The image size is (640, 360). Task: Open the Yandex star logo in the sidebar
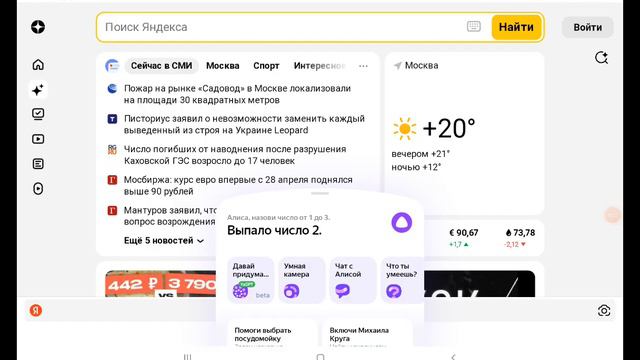tap(38, 27)
